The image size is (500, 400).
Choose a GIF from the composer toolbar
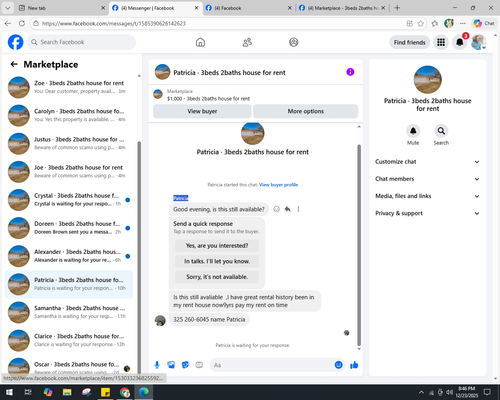(x=199, y=365)
